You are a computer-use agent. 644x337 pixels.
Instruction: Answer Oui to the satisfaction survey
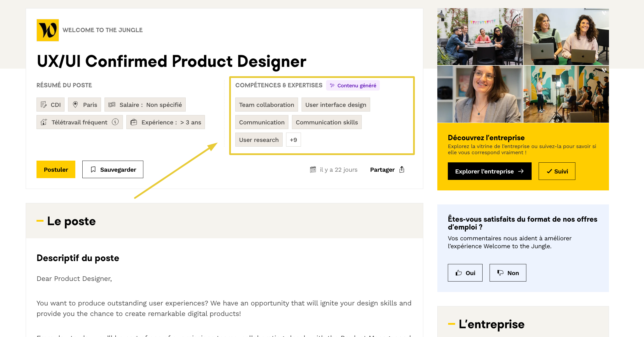point(465,273)
